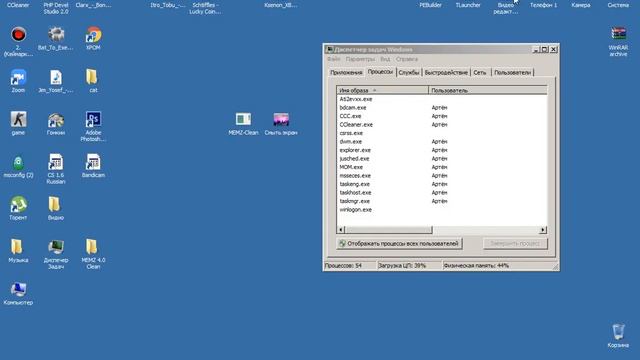The width and height of the screenshot is (640, 360).
Task: Select the CS 1.6 Russian shortcut
Action: coord(56,162)
